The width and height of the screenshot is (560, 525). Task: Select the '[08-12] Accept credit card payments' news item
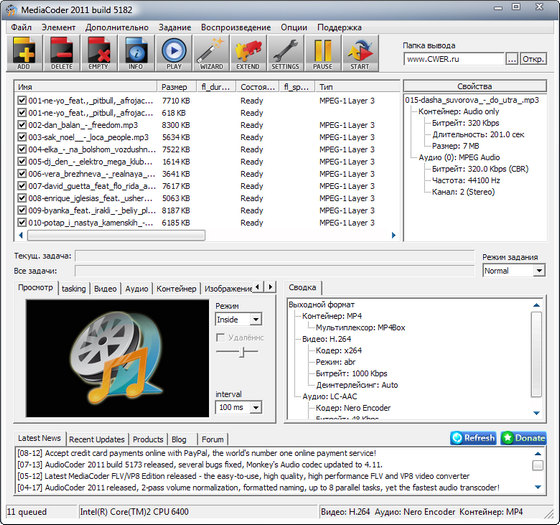[196, 453]
